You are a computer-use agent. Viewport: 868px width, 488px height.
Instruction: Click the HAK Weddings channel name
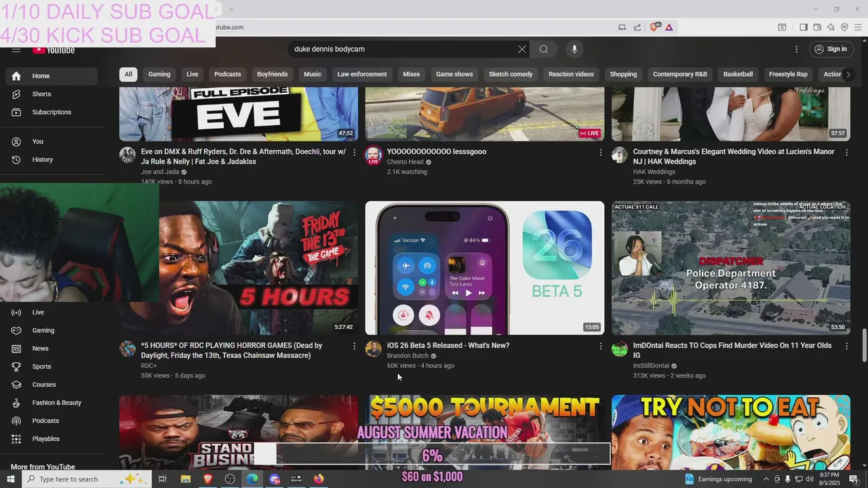click(654, 172)
